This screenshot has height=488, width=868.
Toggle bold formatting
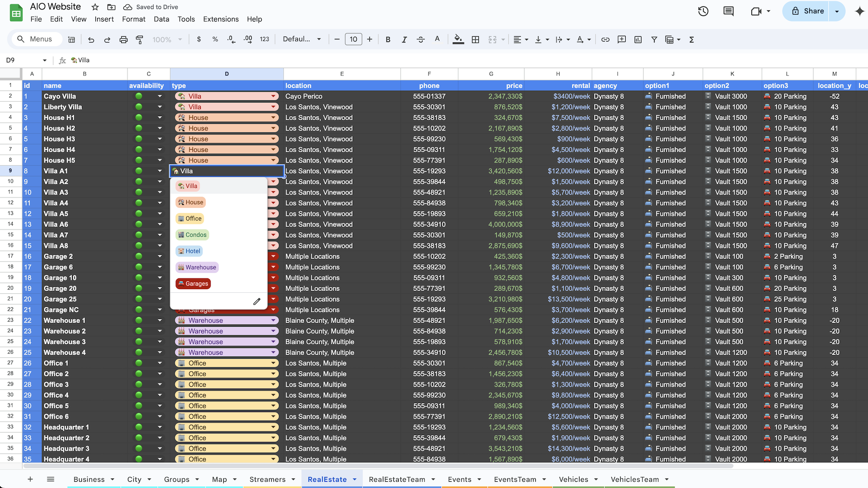[x=388, y=40]
